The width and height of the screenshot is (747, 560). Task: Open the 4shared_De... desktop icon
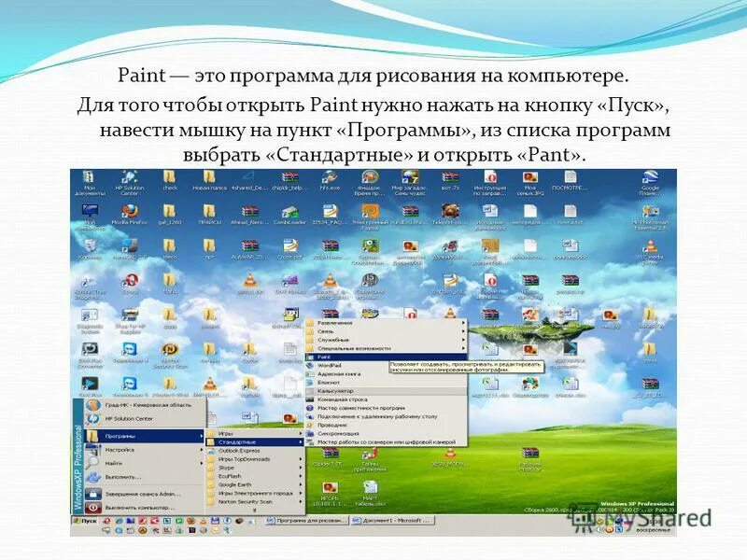[x=249, y=181]
